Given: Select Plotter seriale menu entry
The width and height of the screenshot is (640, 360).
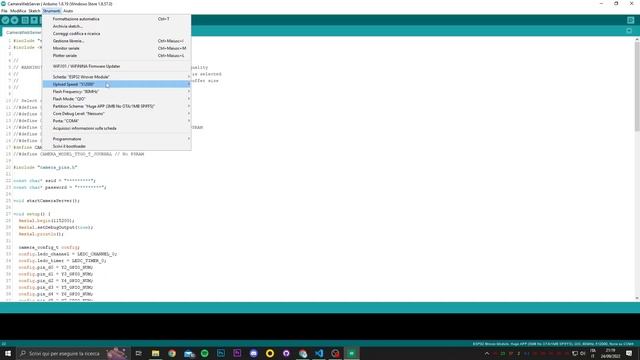Looking at the screenshot, I should 117,56.
